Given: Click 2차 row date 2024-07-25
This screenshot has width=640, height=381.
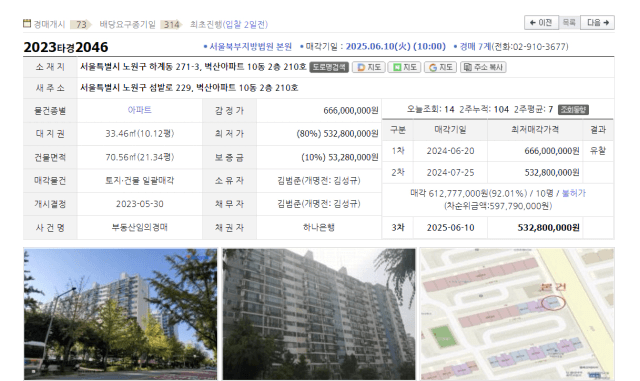Looking at the screenshot, I should (451, 173).
